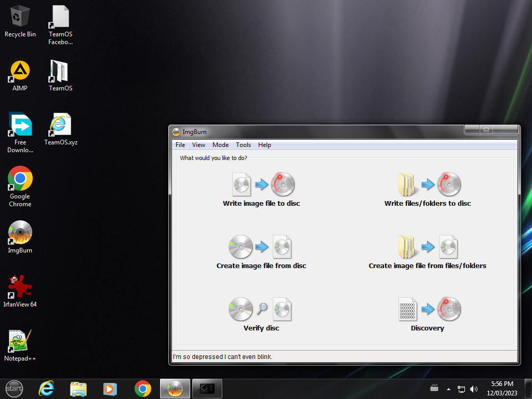Image resolution: width=532 pixels, height=399 pixels.
Task: Select the AIMP desktop shortcut
Action: pyautogui.click(x=20, y=76)
